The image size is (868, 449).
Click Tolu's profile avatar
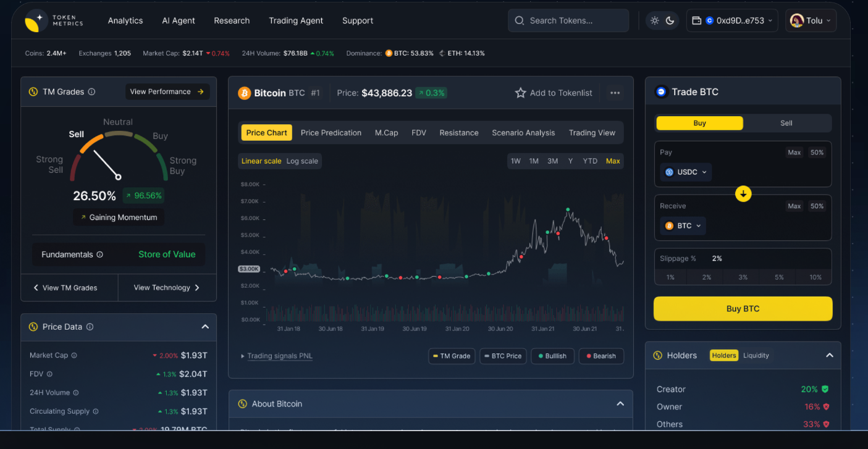(x=797, y=20)
